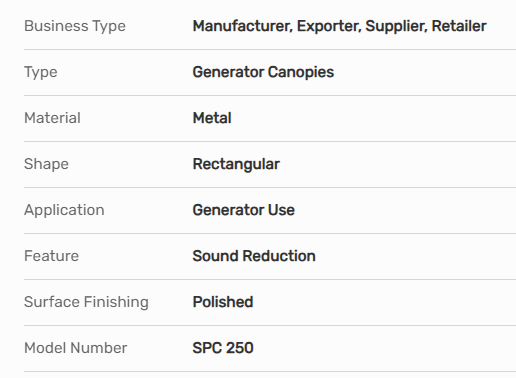Select the Generator Use value
Viewport: 516px width, 378px height.
tap(244, 210)
